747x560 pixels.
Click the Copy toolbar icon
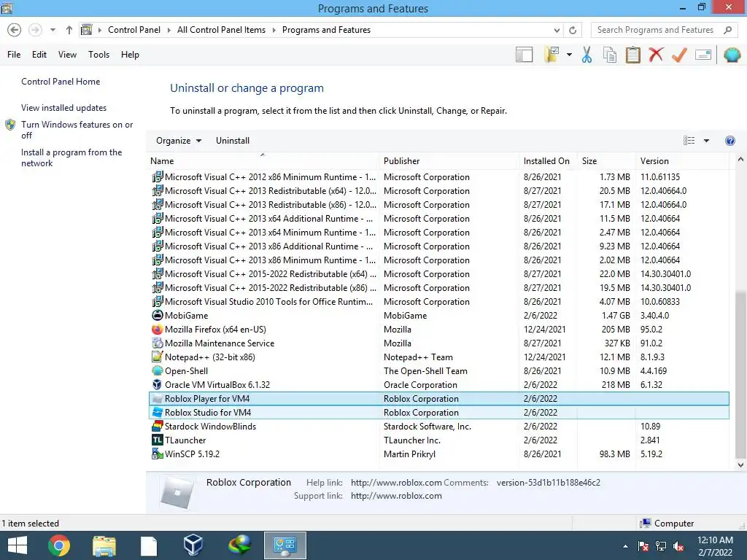click(x=610, y=55)
